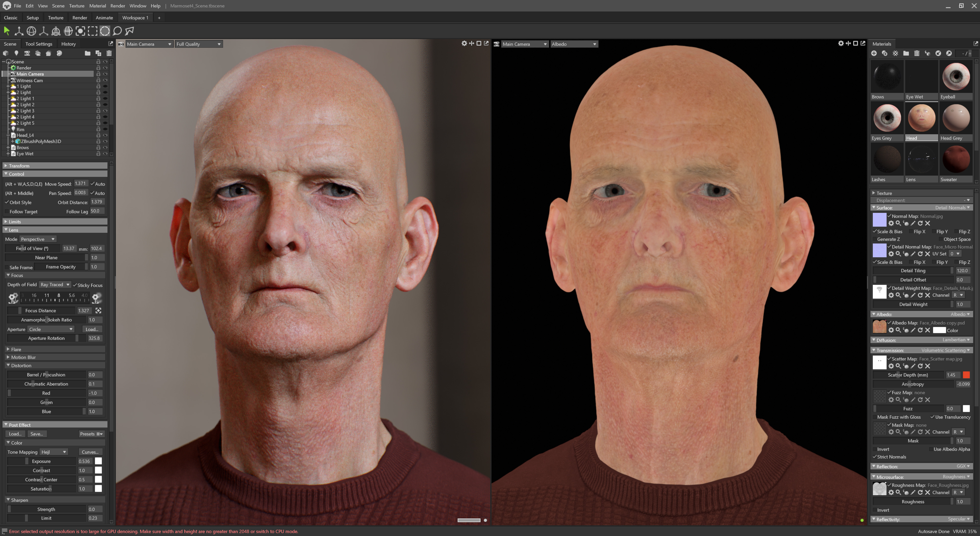Click the render settings gear in left viewport
Screen dimensions: 980x536
pyautogui.click(x=464, y=43)
